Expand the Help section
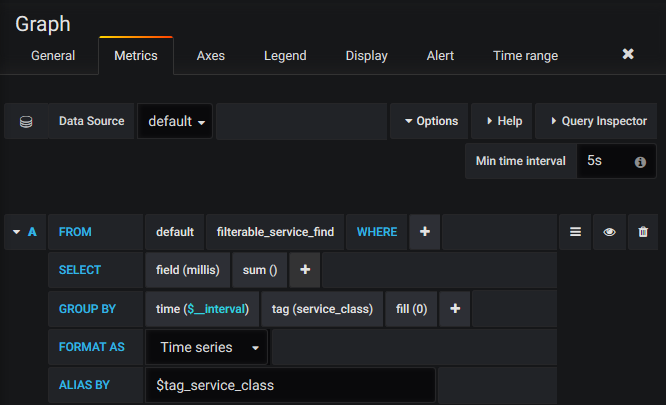This screenshot has height=405, width=666. point(502,121)
